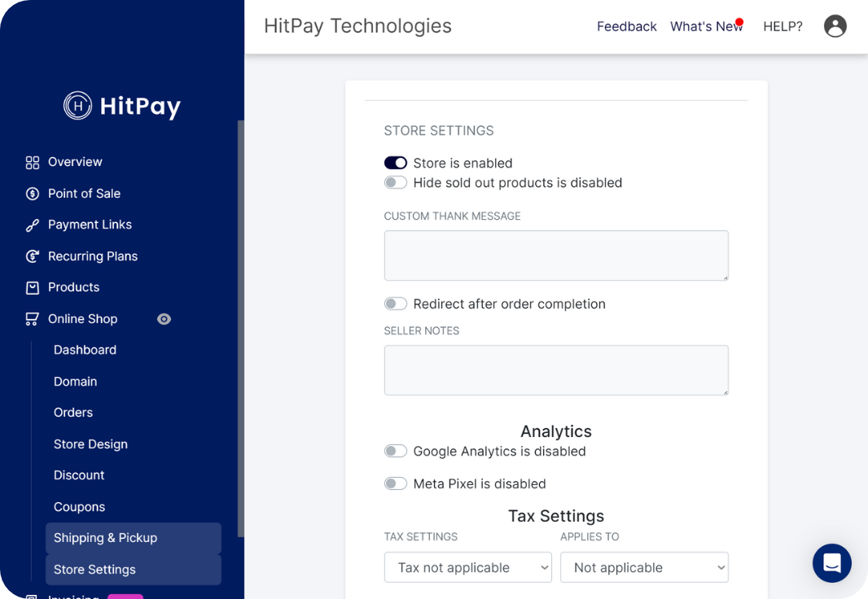Screen dimensions: 868x599
Task: Click the Products bag icon
Action: tap(33, 287)
